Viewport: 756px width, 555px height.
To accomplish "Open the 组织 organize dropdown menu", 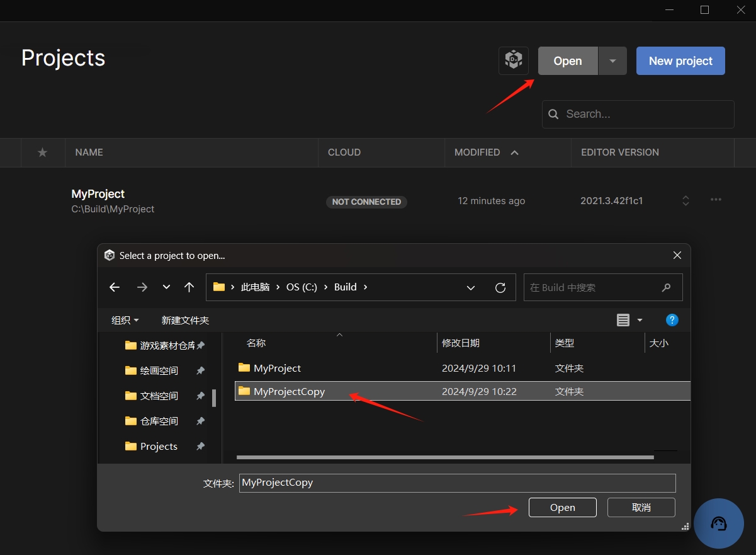I will pos(125,320).
